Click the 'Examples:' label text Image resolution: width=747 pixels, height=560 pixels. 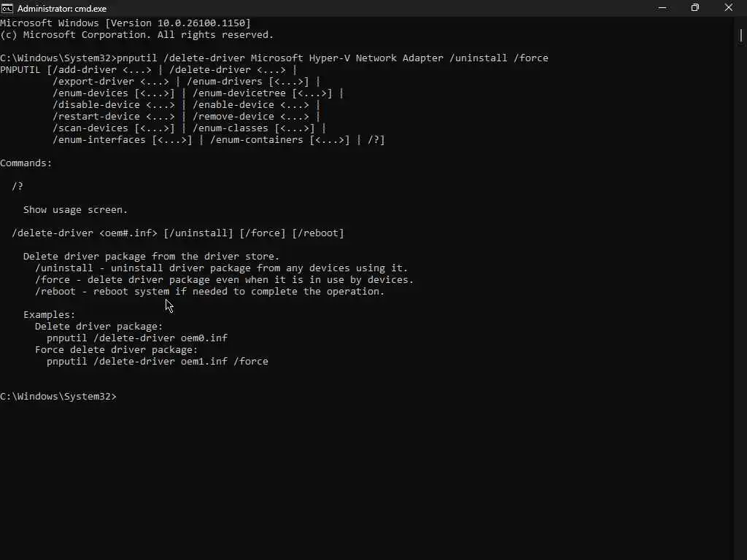point(49,315)
